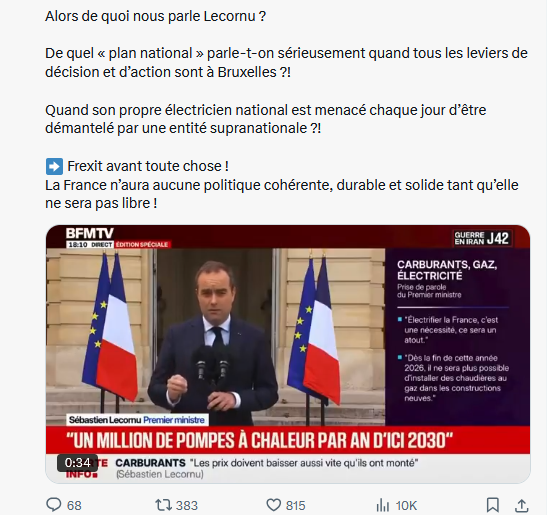Click the 10K views count

406,505
